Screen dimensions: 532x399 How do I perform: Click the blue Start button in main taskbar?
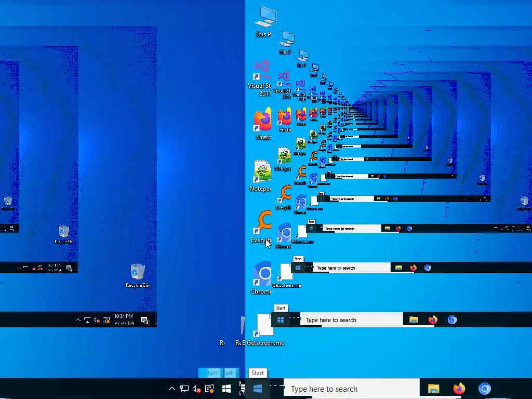tap(258, 389)
